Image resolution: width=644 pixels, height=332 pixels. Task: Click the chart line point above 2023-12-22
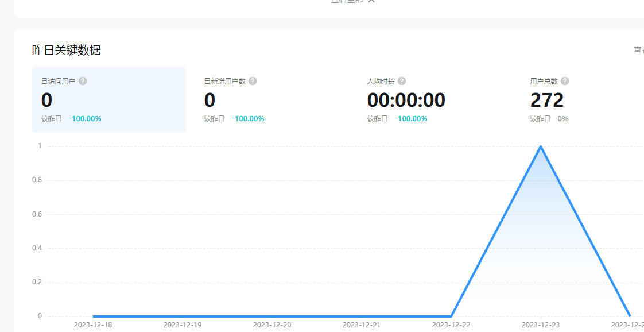451,316
